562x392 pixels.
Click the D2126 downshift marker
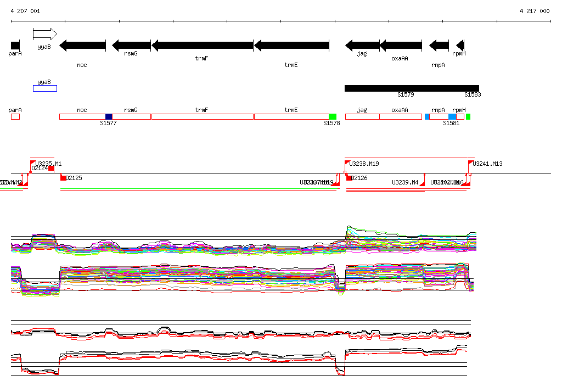click(x=349, y=178)
